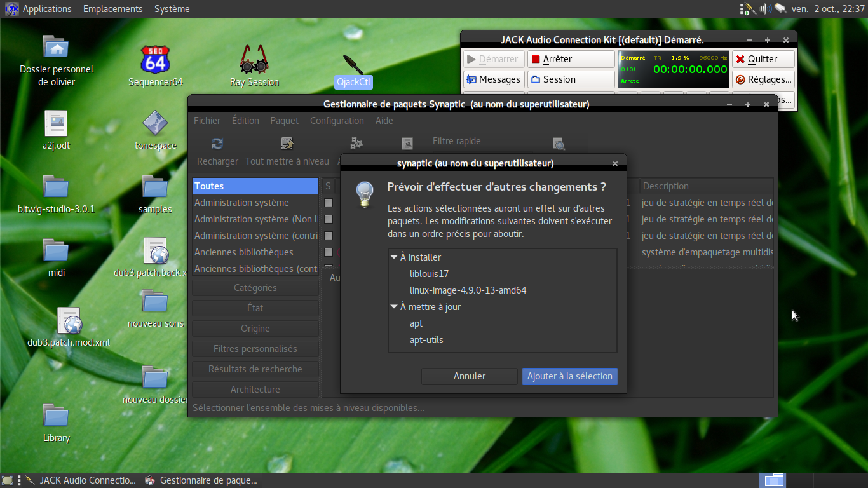Select the apt-utils row in the dialog
This screenshot has width=868, height=488.
[x=502, y=340]
